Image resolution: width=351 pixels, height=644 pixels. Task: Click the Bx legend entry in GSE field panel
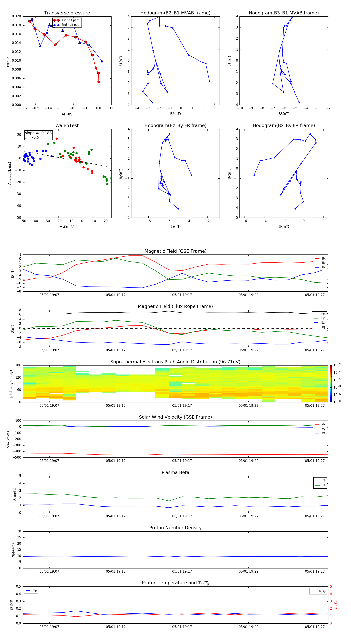320,259
